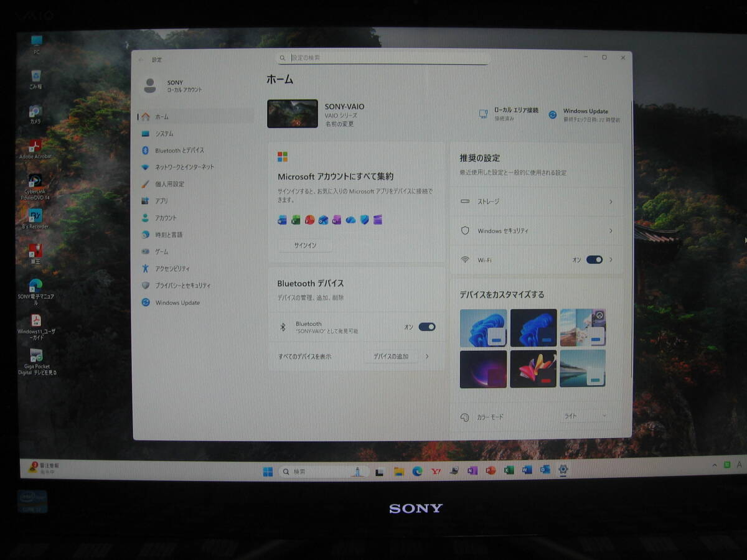This screenshot has width=747, height=560.
Task: Open the Windows Start menu
Action: (x=268, y=472)
